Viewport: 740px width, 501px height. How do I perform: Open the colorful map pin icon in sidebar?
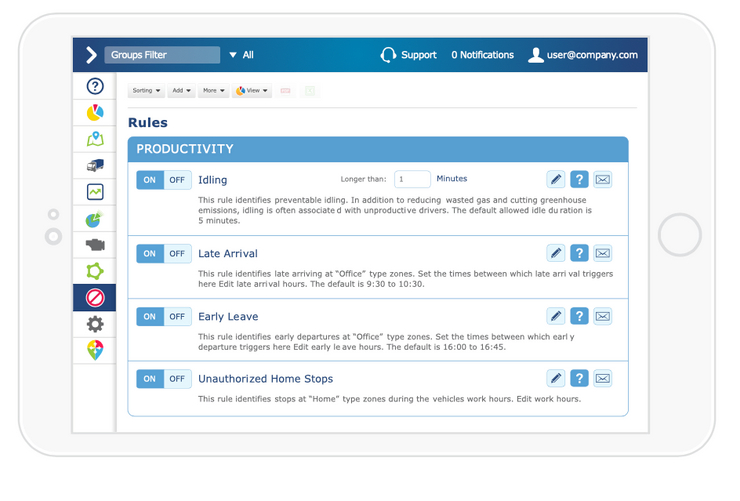click(95, 350)
